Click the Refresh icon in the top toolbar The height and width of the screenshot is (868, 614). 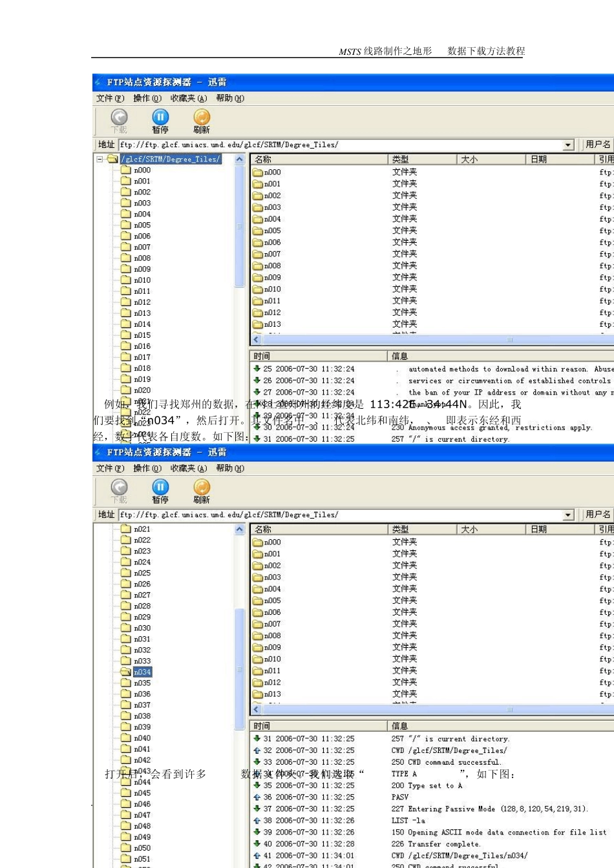pyautogui.click(x=202, y=117)
